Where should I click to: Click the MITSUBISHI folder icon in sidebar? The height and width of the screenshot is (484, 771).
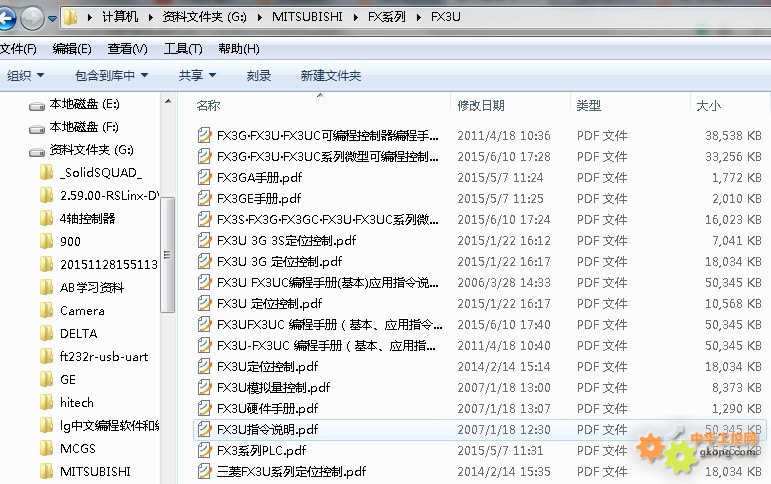(x=47, y=471)
